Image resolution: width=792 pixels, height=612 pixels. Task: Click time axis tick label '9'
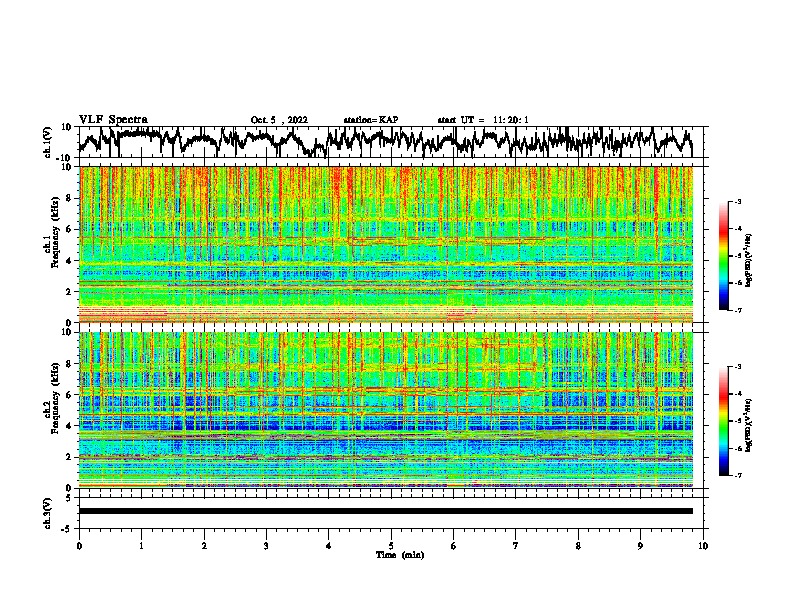coord(640,546)
